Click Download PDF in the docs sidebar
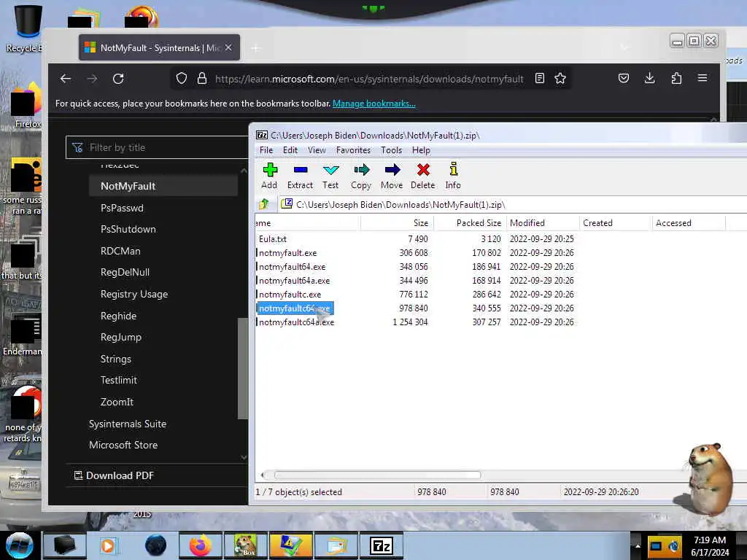The image size is (747, 560). coord(115,475)
